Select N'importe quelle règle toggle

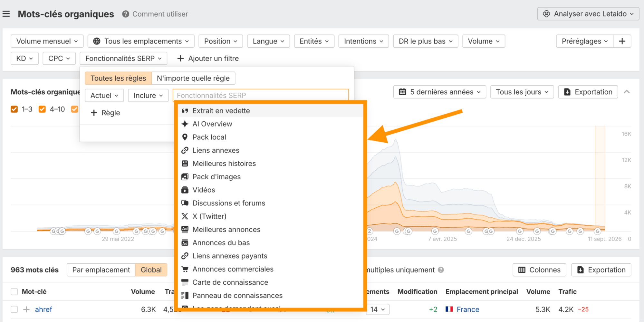click(193, 78)
